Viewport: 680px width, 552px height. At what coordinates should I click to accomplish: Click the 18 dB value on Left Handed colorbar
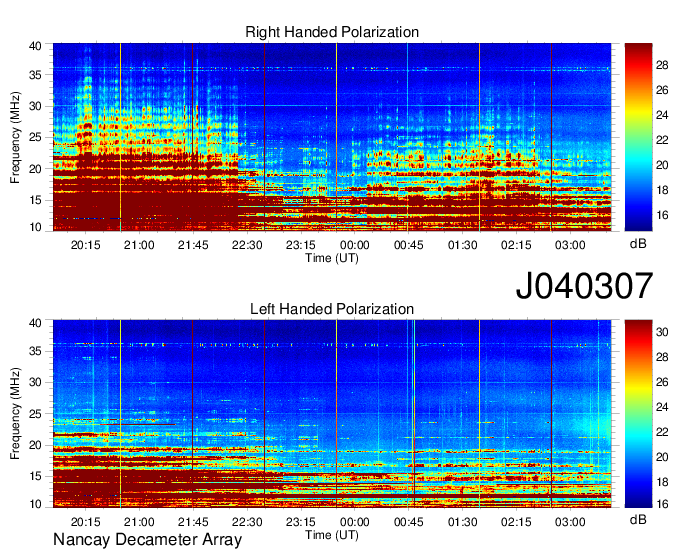(x=662, y=482)
